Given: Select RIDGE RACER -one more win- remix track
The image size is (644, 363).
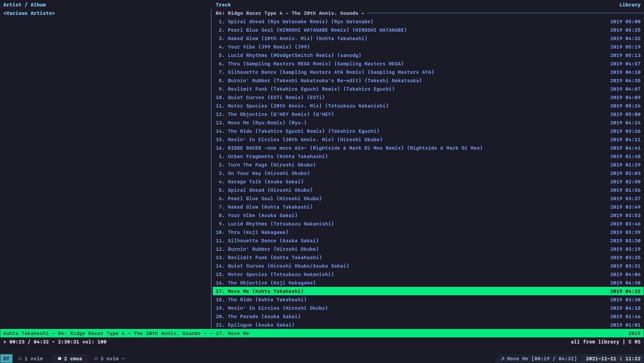Looking at the screenshot, I should (428, 148).
